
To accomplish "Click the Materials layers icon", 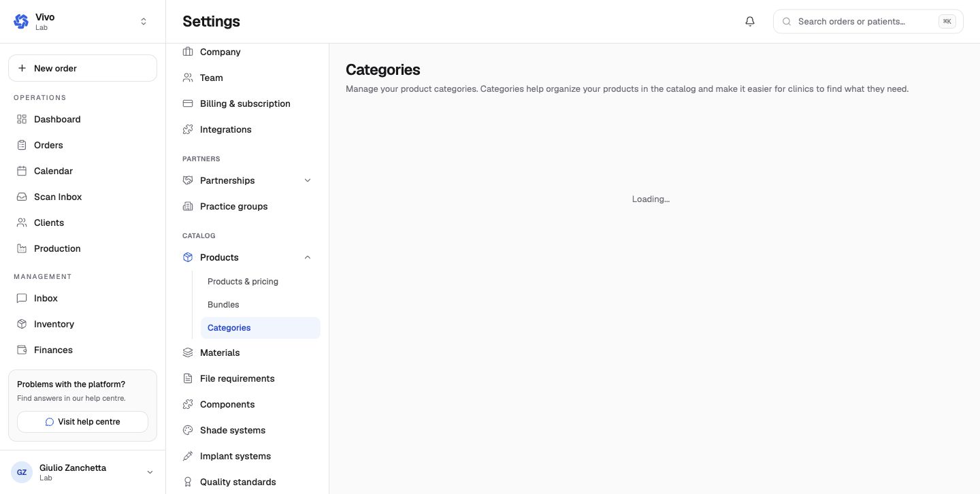I will 188,352.
